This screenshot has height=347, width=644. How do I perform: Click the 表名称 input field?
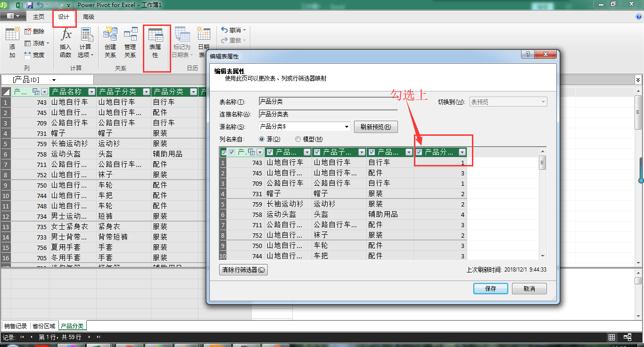[x=328, y=102]
